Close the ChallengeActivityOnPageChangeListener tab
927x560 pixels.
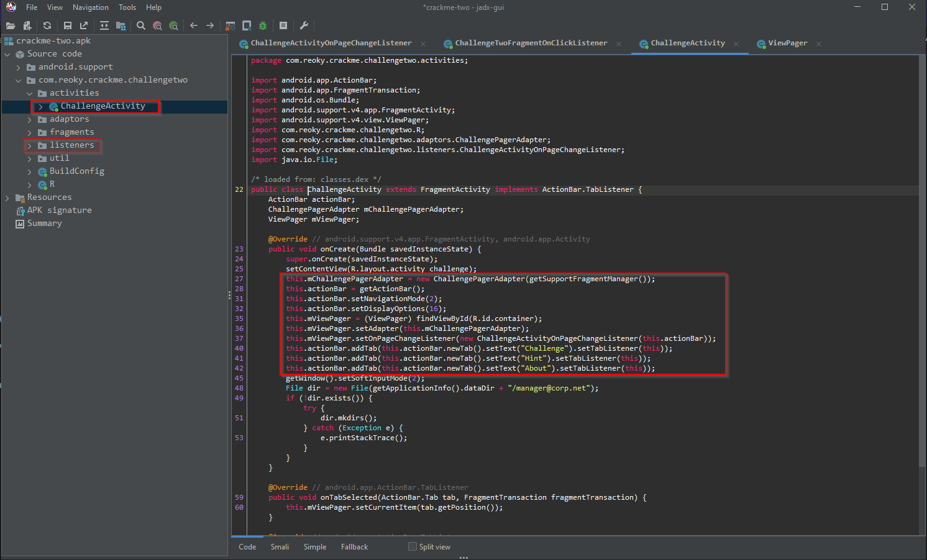coord(423,43)
